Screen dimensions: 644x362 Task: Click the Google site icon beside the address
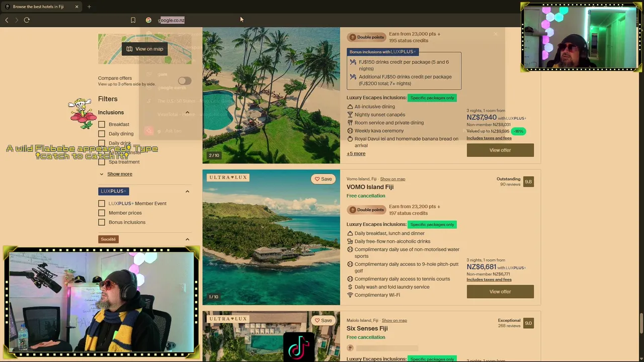(148, 20)
